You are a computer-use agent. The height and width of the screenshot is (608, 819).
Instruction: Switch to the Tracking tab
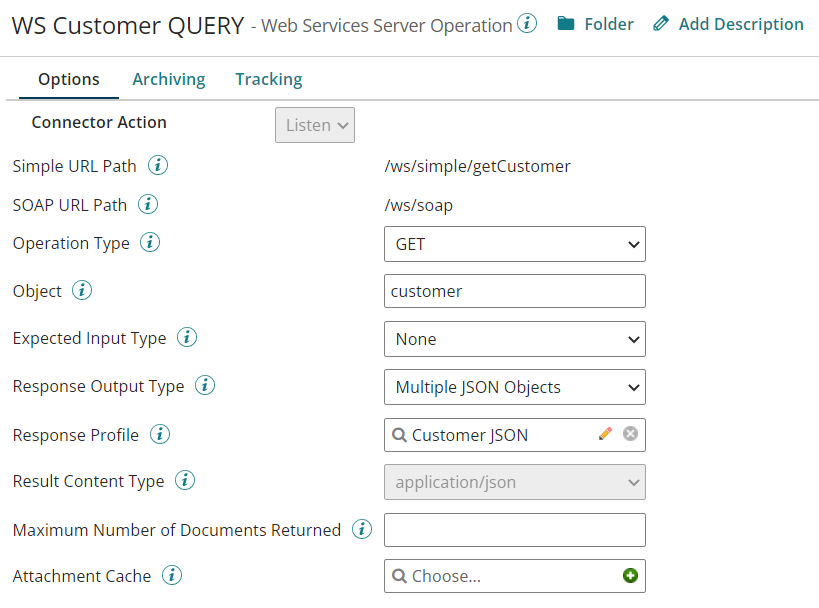coord(268,78)
